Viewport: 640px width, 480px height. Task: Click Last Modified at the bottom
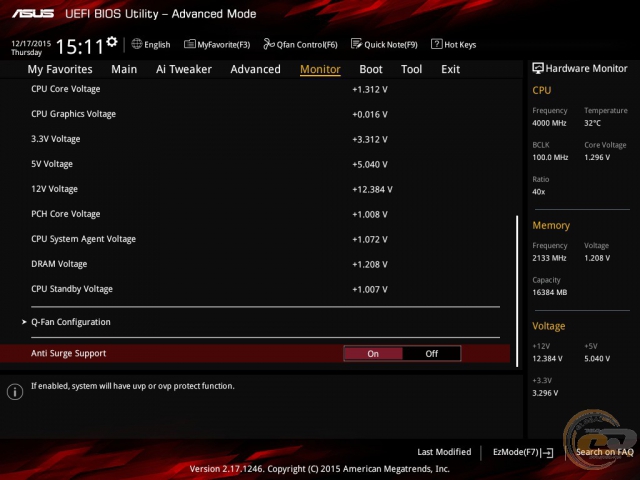pos(444,452)
